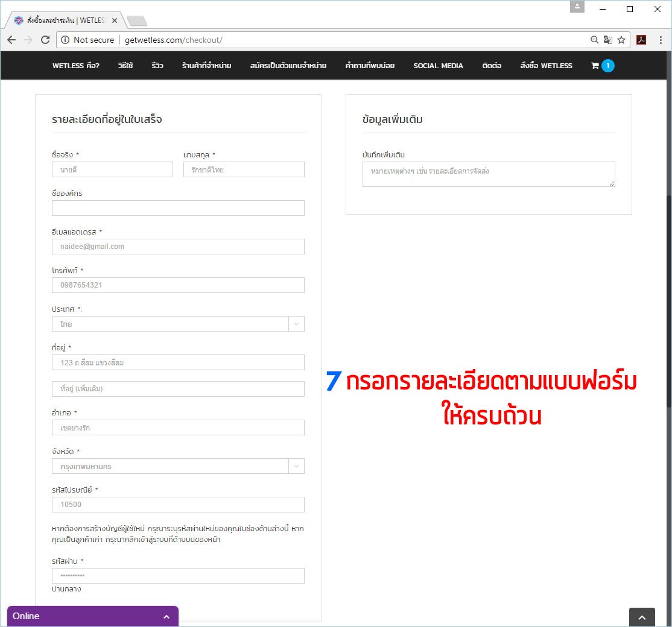The height and width of the screenshot is (627, 672).
Task: Click the scroll-to-top arrow button
Action: pyautogui.click(x=642, y=618)
